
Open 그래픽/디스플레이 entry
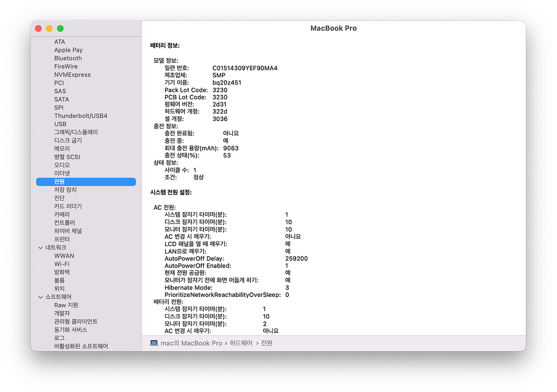click(x=76, y=132)
